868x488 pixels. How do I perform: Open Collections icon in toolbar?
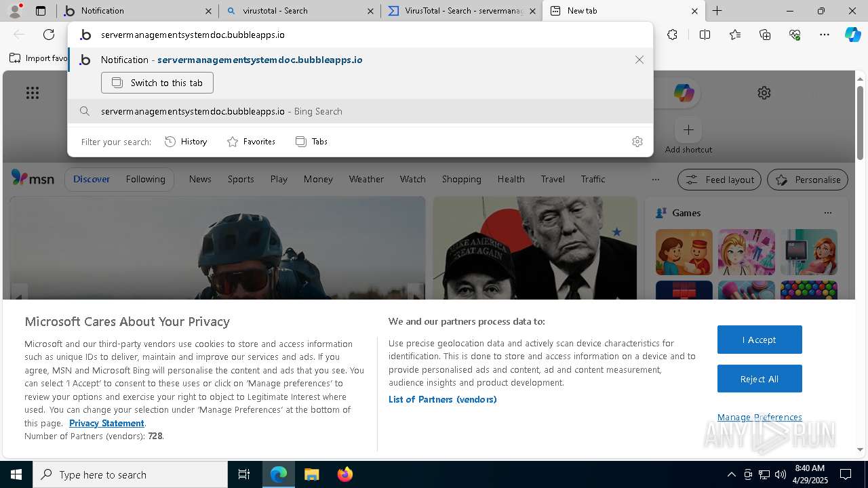pyautogui.click(x=765, y=35)
